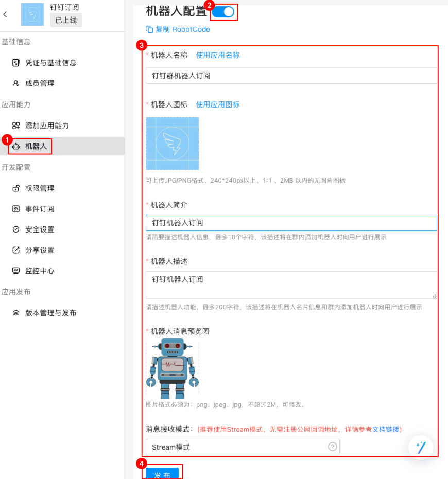The width and height of the screenshot is (448, 479).
Task: Click the 机器人描述 text area
Action: 291,285
